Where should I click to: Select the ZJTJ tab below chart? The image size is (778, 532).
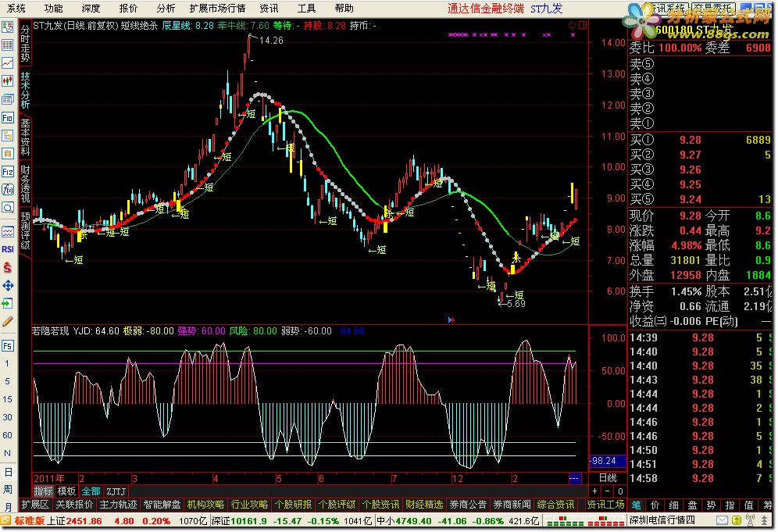click(x=116, y=491)
